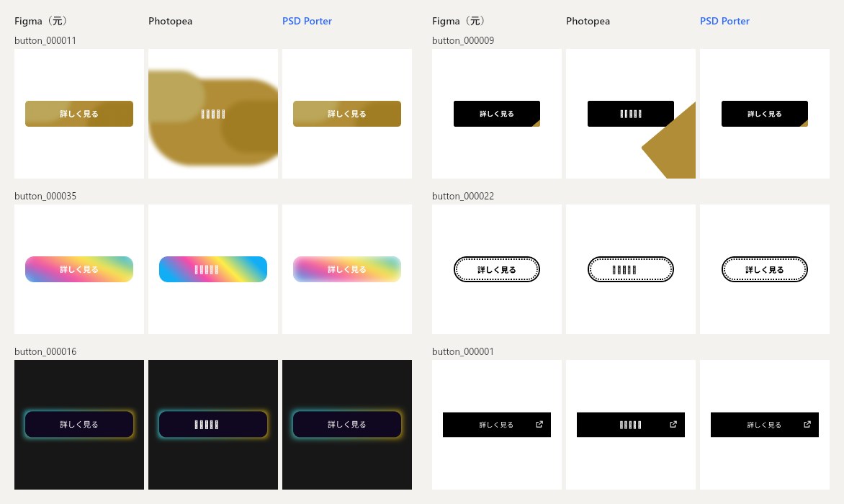Screen dimensions: 844x504
Task: Open the Photopea thumbnail of button_000001
Action: (x=631, y=424)
